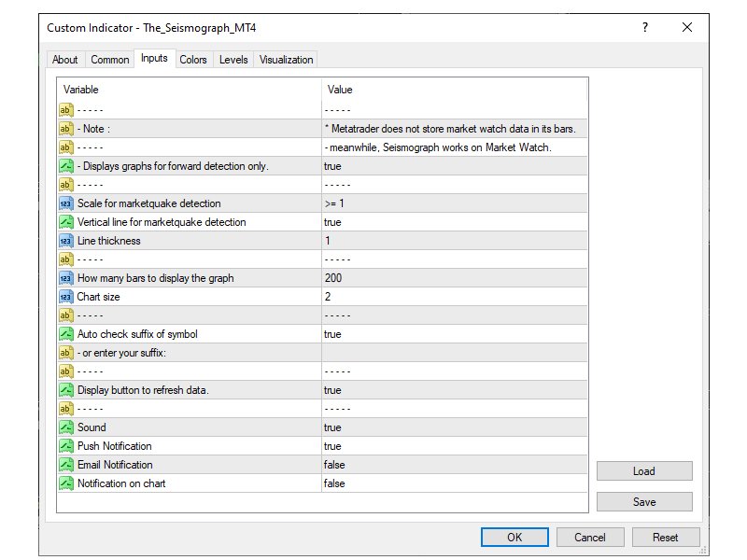Screen dimensions: 747x560
Task: Click the boolean icon for 'Vertical line for marketquake detection'
Action: (65, 222)
